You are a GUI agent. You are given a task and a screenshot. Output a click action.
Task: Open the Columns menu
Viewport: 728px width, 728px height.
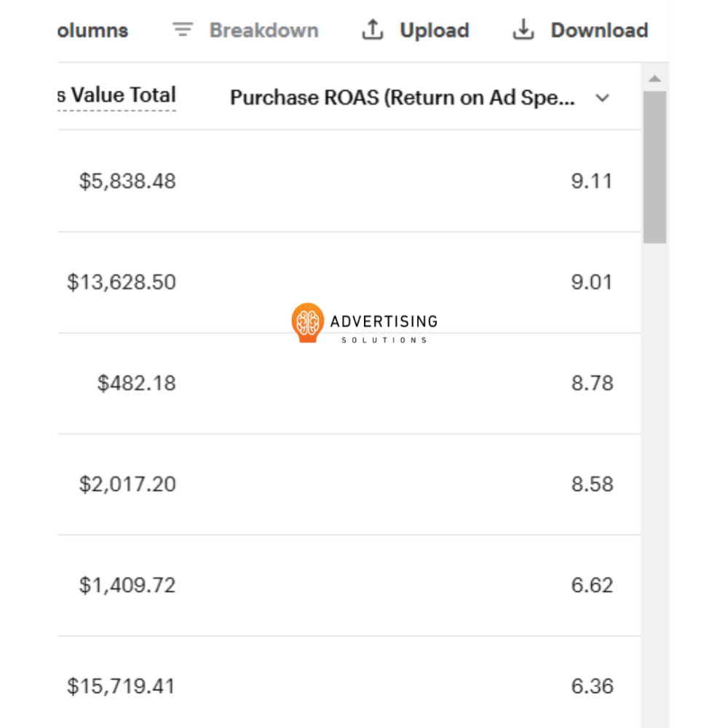pos(92,31)
